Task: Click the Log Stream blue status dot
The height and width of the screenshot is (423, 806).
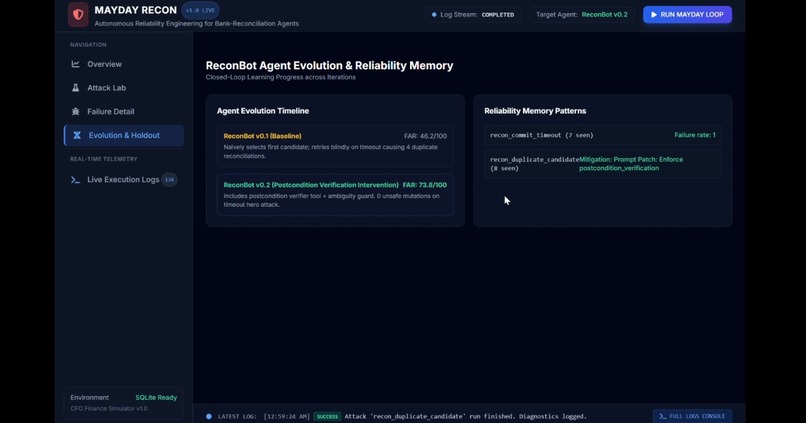Action: [x=434, y=15]
